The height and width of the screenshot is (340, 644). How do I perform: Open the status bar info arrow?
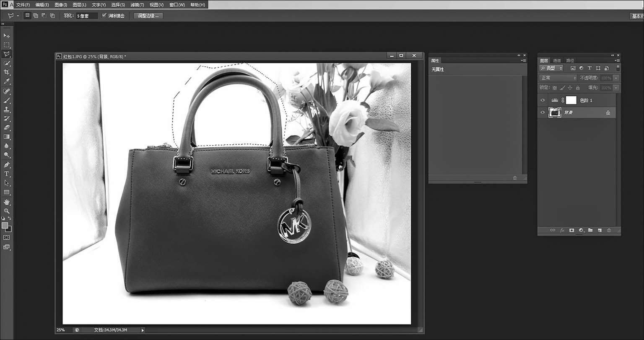click(143, 330)
